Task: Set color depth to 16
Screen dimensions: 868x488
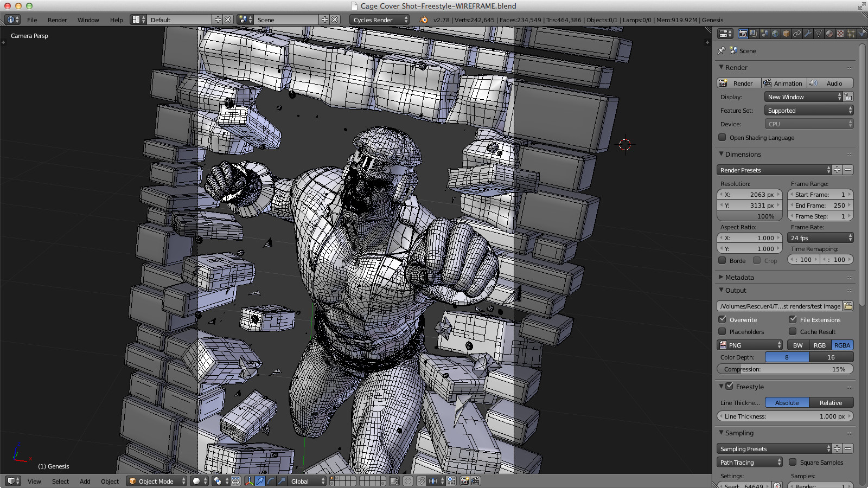Action: (831, 357)
